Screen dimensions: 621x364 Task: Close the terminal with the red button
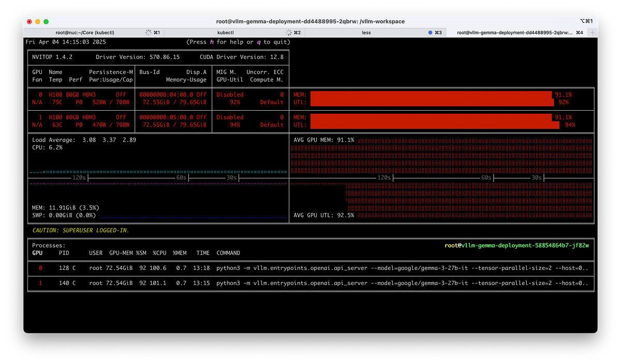[x=29, y=22]
